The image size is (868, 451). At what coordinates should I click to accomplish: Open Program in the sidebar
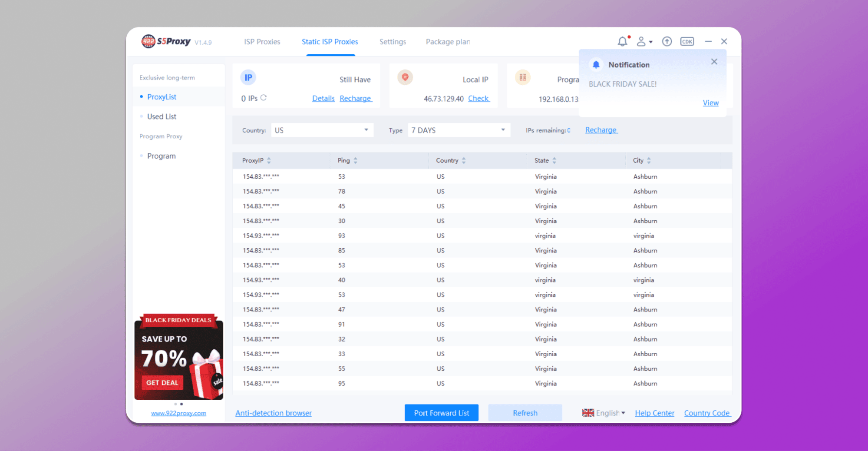(161, 156)
